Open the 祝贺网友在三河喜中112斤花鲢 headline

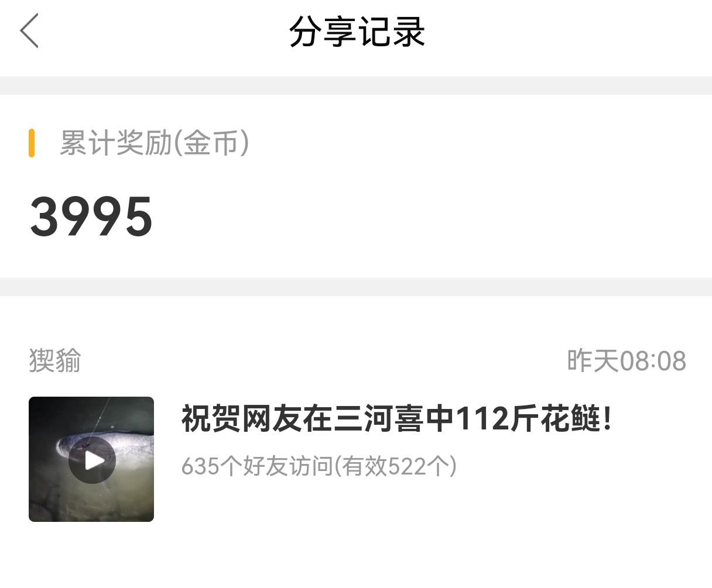pos(396,419)
